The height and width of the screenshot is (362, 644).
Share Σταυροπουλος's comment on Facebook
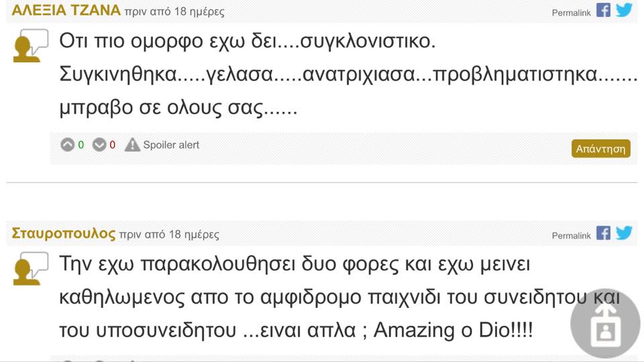tap(603, 233)
